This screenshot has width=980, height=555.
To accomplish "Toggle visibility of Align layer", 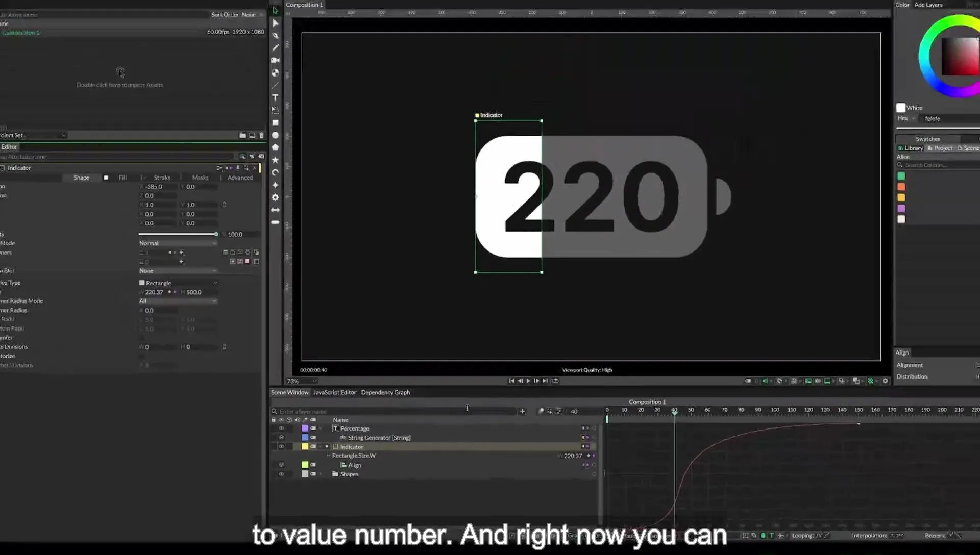I will [281, 465].
